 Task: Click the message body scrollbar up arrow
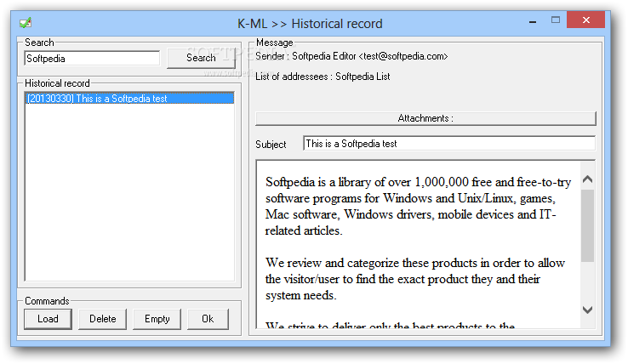click(587, 179)
